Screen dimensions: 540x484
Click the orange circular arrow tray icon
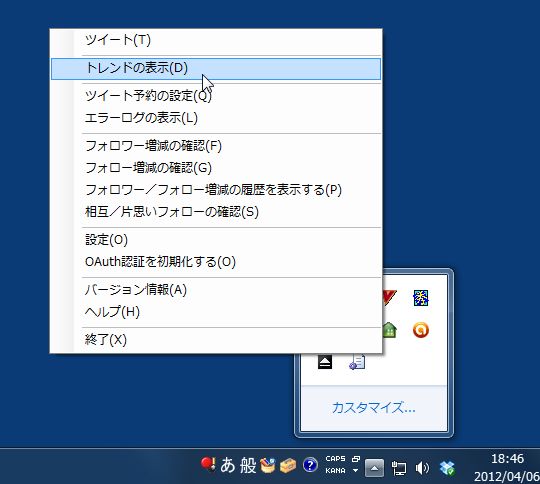click(x=420, y=330)
